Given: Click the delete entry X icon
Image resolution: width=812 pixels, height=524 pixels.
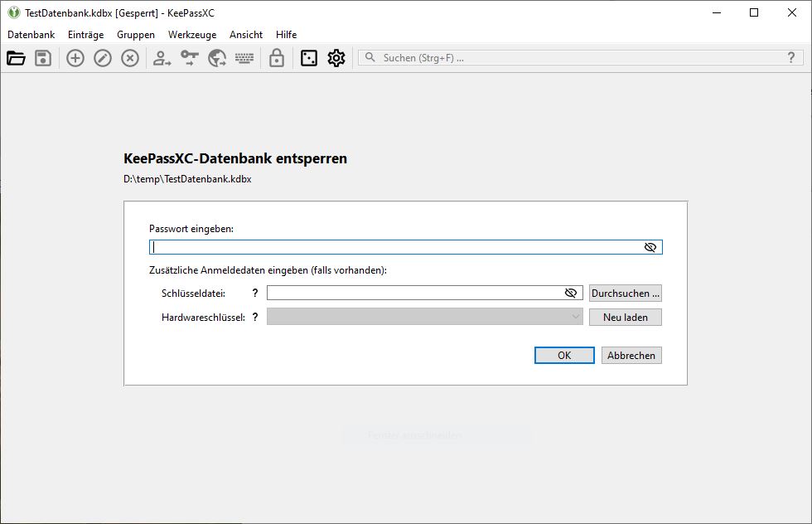Looking at the screenshot, I should tap(130, 58).
